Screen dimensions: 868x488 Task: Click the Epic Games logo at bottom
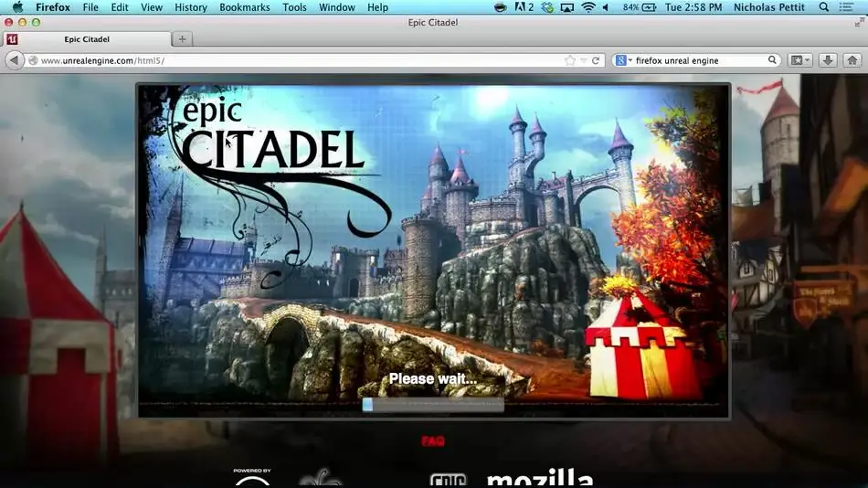click(x=449, y=481)
